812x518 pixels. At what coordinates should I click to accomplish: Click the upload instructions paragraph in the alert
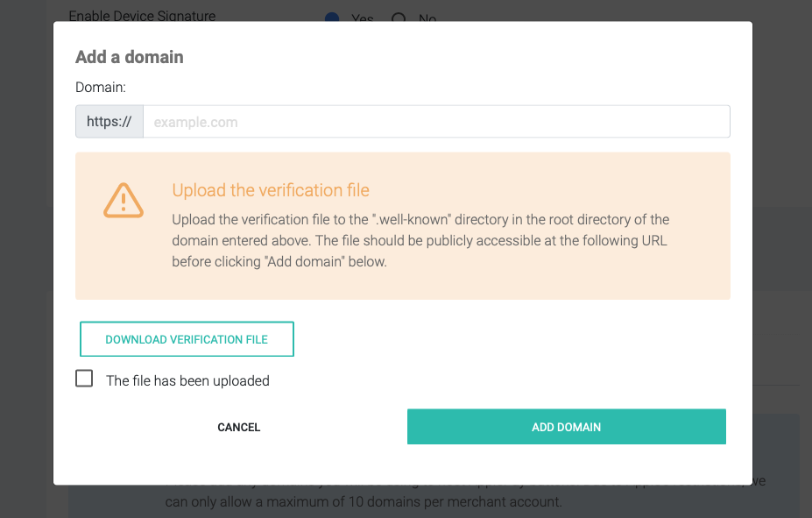click(x=420, y=240)
